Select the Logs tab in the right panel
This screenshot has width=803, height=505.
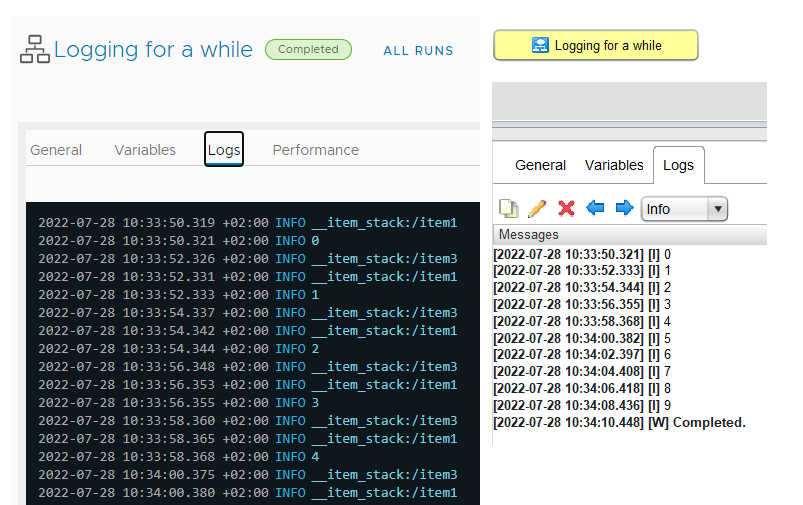pyautogui.click(x=678, y=165)
